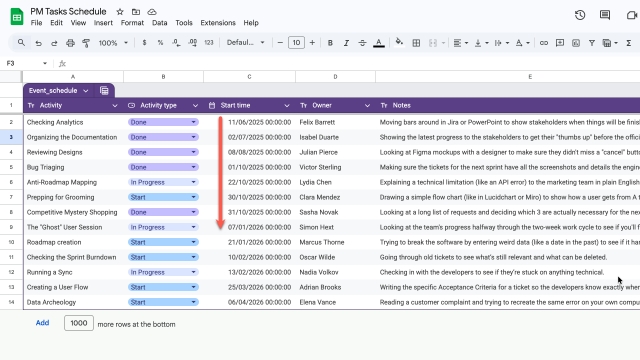Increase decimal places
The height and width of the screenshot is (360, 640).
(193, 42)
